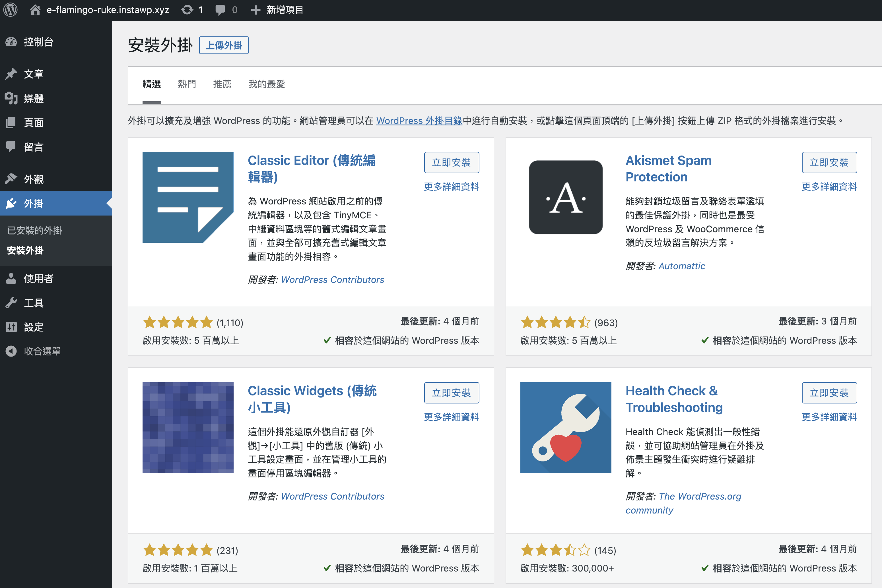This screenshot has width=882, height=588.
Task: Open the 媒體 media menu item
Action: pyautogui.click(x=33, y=98)
